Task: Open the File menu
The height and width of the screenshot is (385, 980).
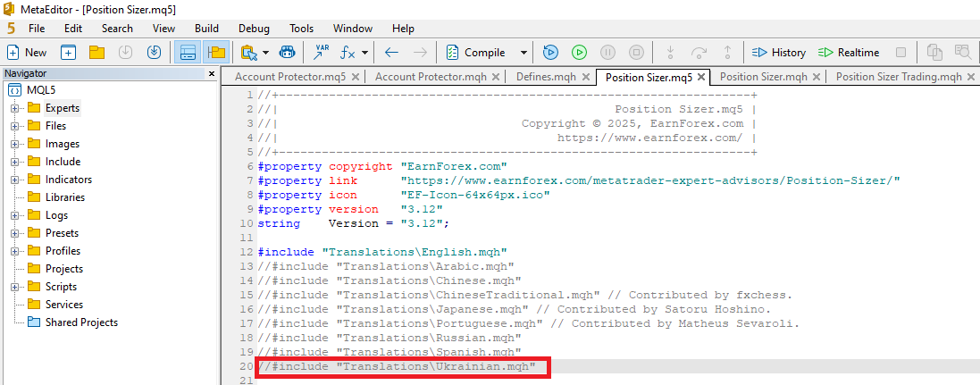Action: [37, 28]
